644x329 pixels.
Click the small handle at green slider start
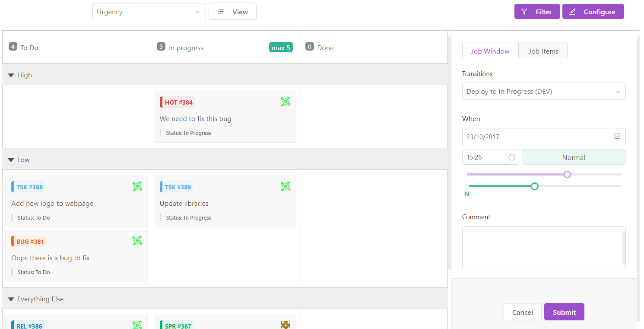point(466,186)
